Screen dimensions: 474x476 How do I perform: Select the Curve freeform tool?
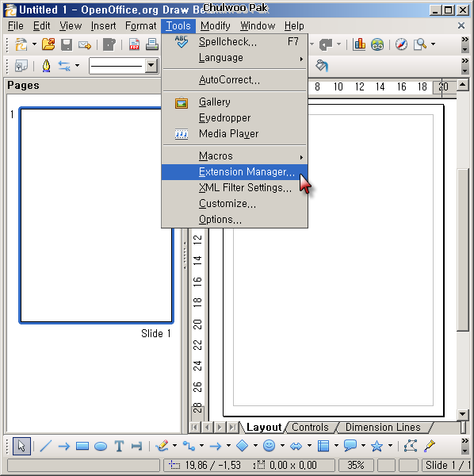tap(162, 446)
